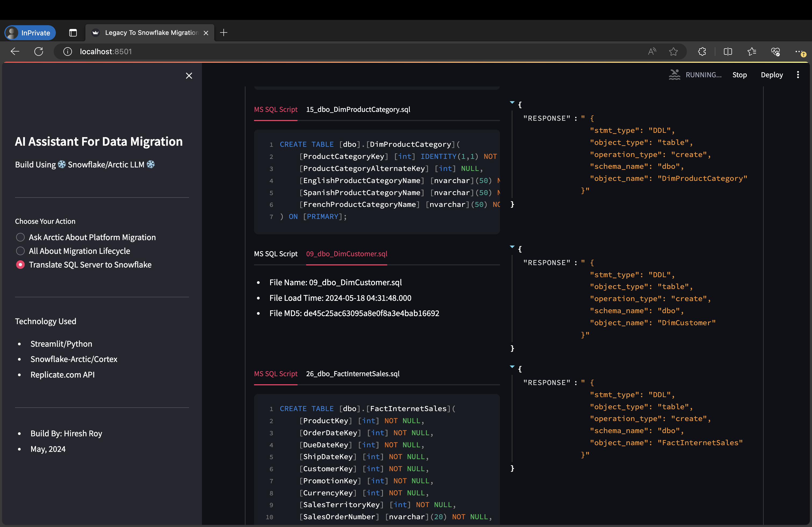This screenshot has height=527, width=812.
Task: Open the tab actions menu icon
Action: point(73,33)
